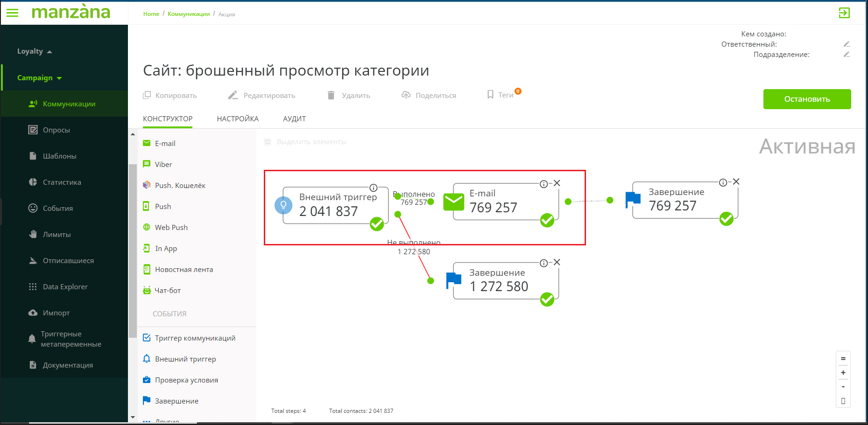
Task: Open Tags (Теги) bookmark icon
Action: click(x=490, y=95)
